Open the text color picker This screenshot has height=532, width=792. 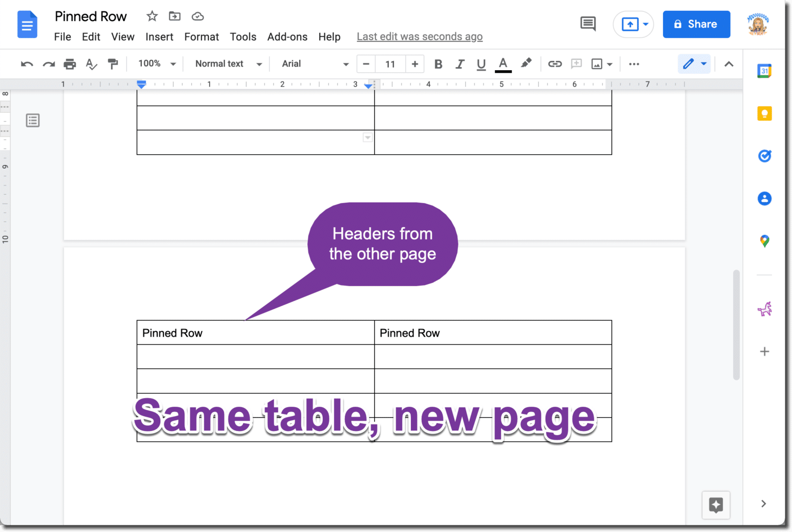[503, 64]
